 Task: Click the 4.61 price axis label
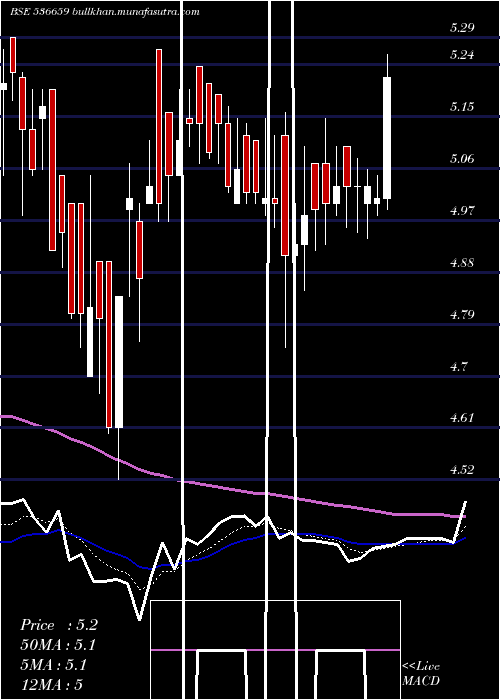462,418
